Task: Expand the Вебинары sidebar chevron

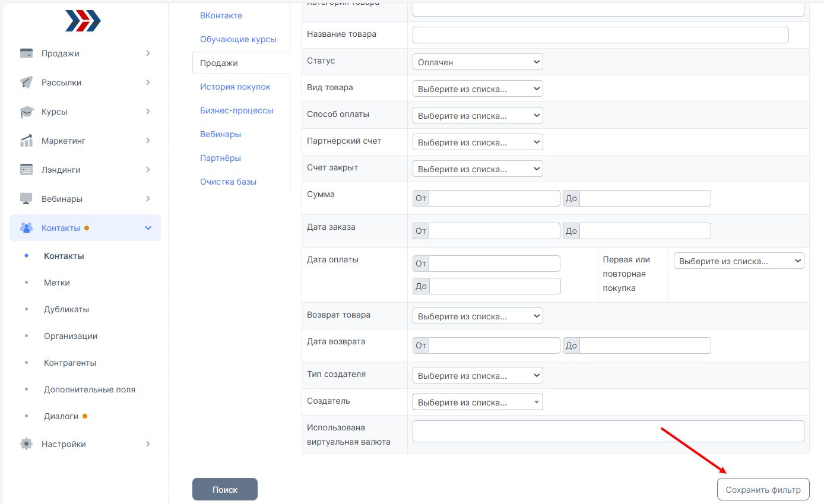Action: click(148, 199)
